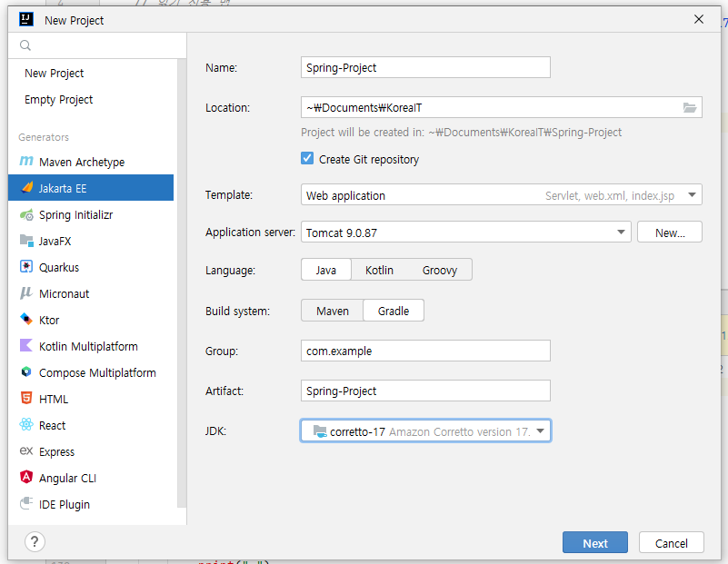Click the Spring Initializr leaf icon
Image resolution: width=728 pixels, height=564 pixels.
[x=26, y=214]
